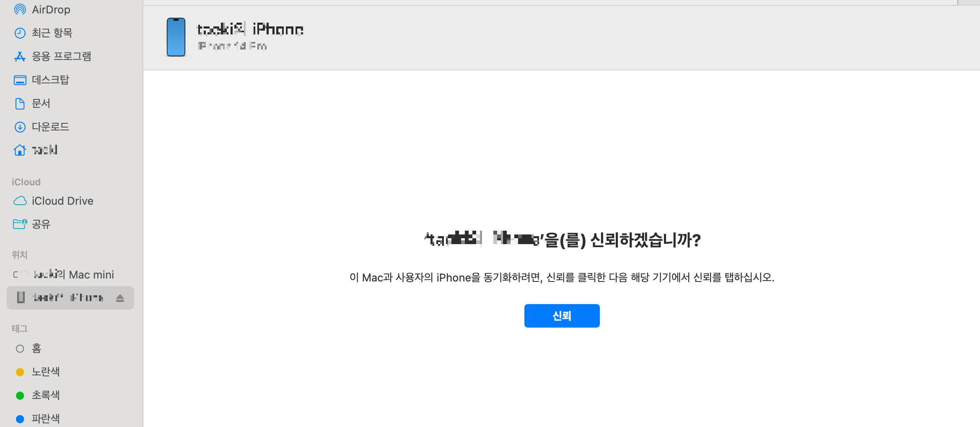Open the iCloud Drive cloud icon
The height and width of the screenshot is (427, 980).
[20, 201]
